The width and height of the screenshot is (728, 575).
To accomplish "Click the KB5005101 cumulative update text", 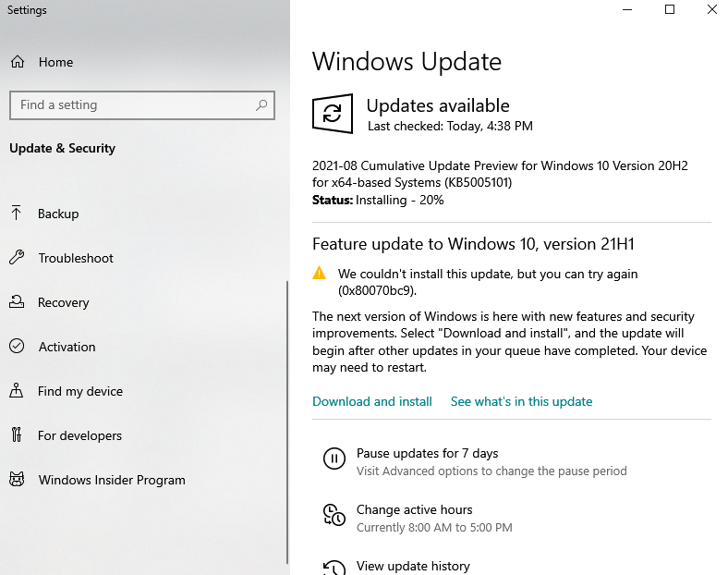I will click(x=500, y=174).
